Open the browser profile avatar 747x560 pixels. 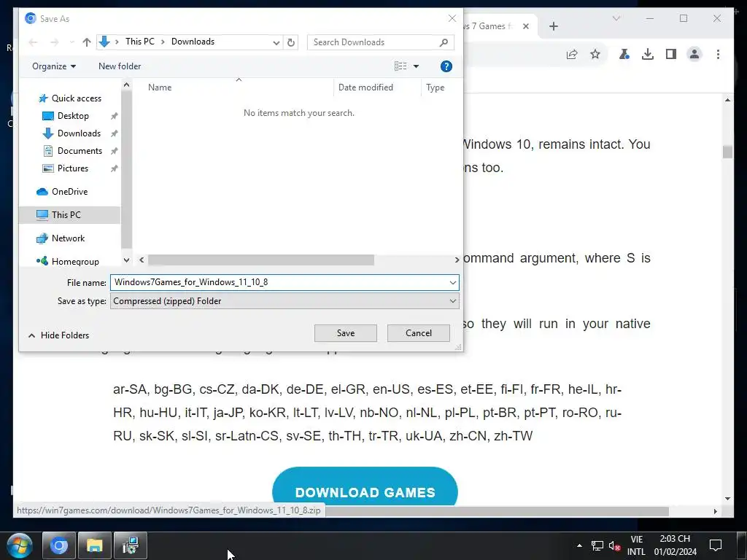click(694, 54)
